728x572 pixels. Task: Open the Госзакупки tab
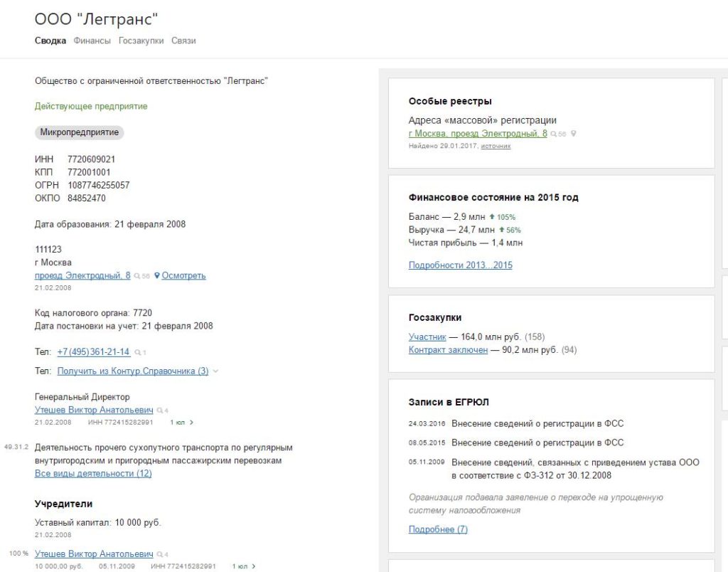point(141,41)
